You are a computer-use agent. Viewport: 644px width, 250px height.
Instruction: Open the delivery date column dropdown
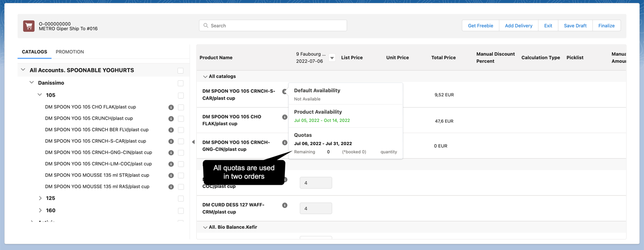(332, 58)
